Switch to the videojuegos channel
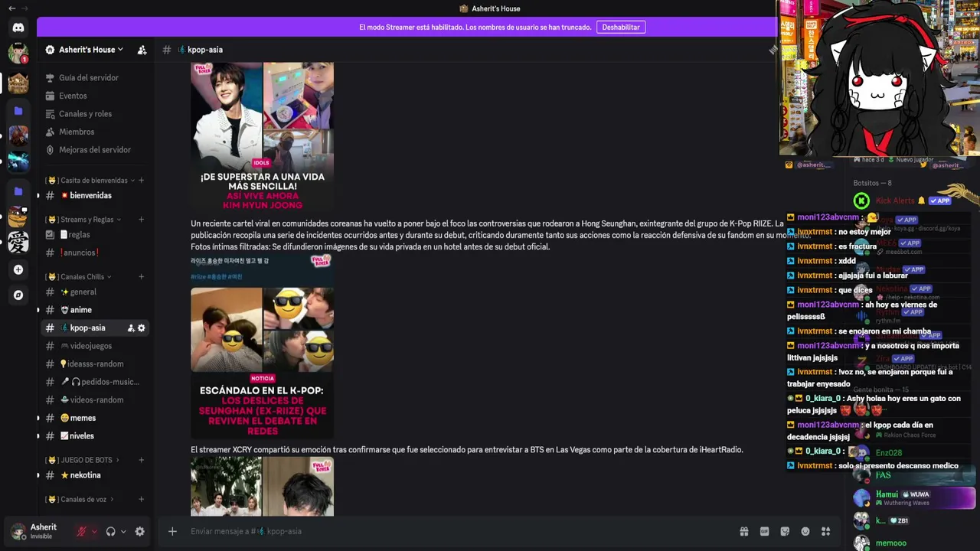Image resolution: width=980 pixels, height=551 pixels. 95,346
